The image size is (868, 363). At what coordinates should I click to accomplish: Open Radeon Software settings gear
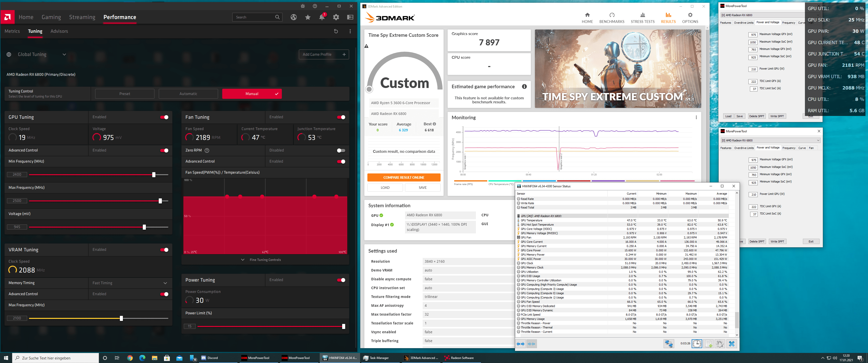336,17
